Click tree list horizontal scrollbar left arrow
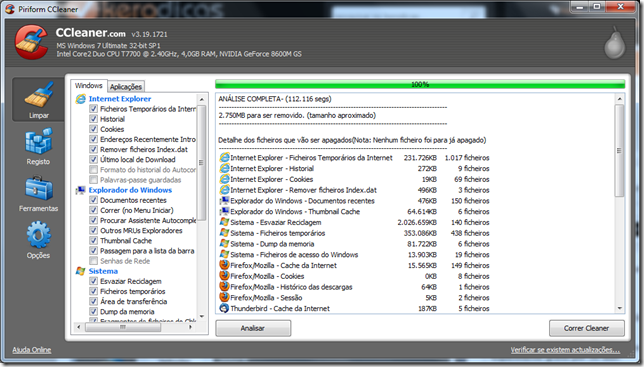This screenshot has width=644, height=367. coord(79,327)
